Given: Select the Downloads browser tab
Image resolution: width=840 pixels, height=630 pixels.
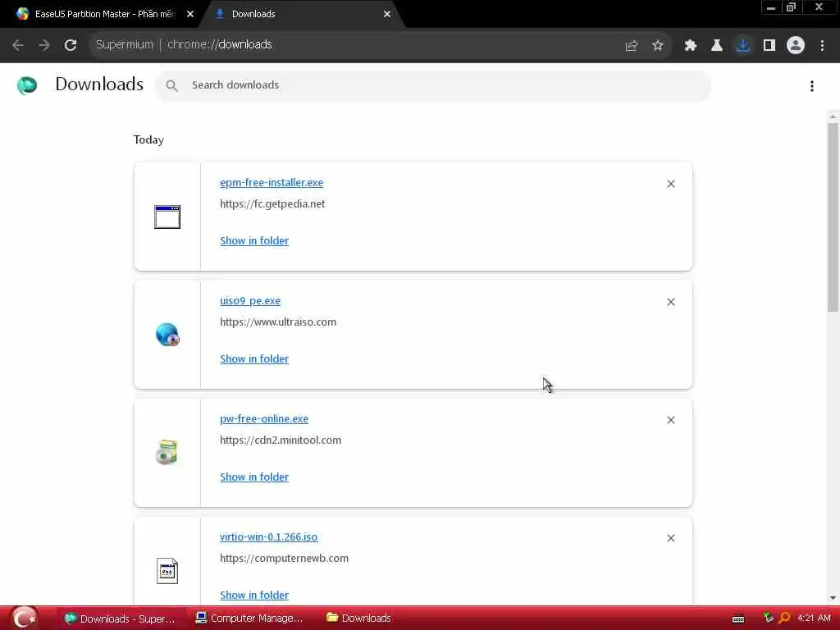Looking at the screenshot, I should pos(300,14).
